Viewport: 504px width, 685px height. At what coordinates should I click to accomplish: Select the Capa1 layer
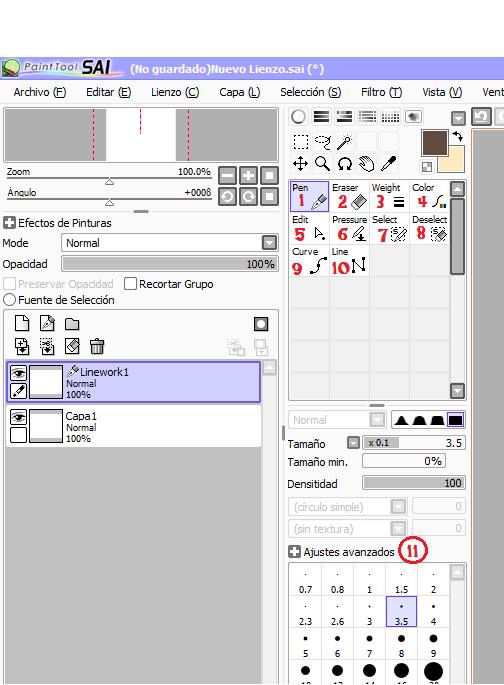click(x=134, y=426)
